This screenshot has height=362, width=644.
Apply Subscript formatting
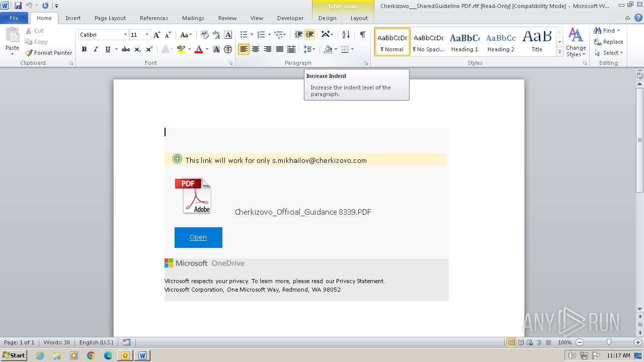point(138,49)
